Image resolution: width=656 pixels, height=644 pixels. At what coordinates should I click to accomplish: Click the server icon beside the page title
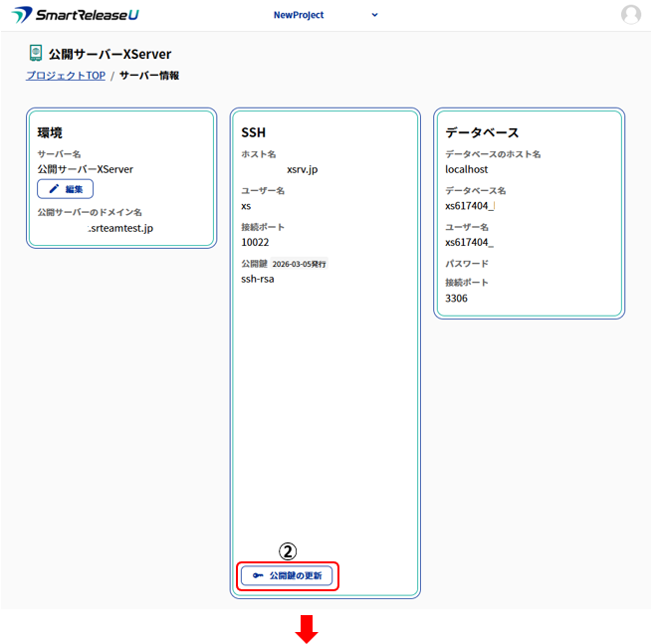36,53
